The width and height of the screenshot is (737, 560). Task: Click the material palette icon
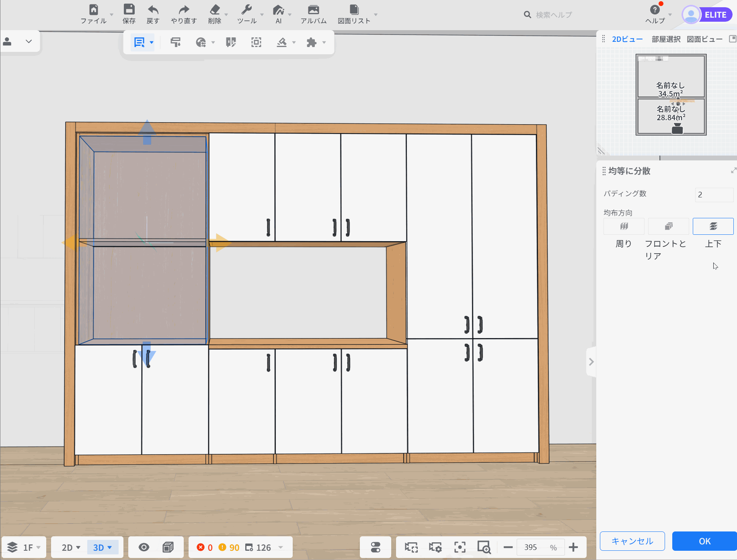(x=201, y=42)
